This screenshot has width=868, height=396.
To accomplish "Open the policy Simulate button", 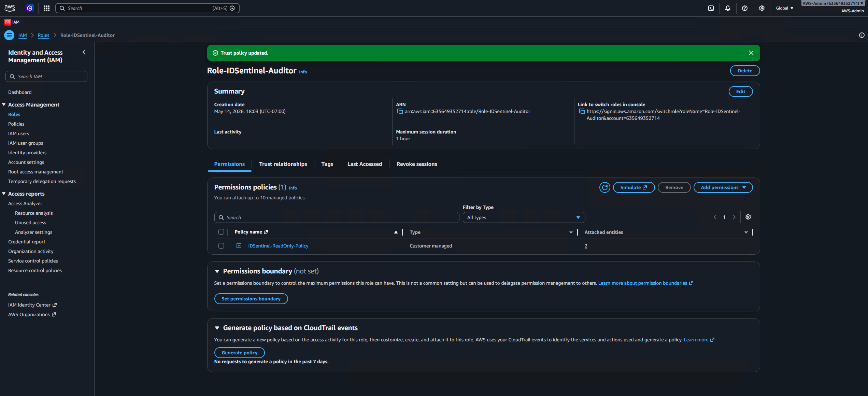I will [634, 187].
